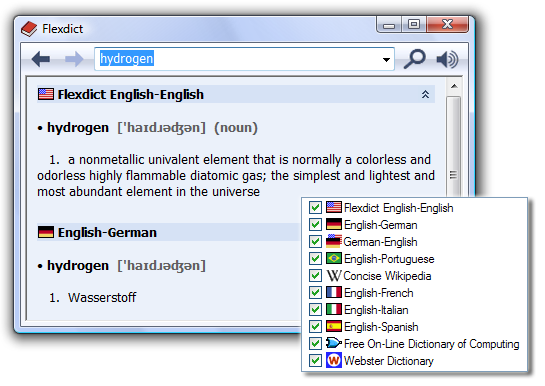Viewport: 545px width, 386px height.
Task: Uncheck Free On-Line Dictionary of Computing checkbox
Action: (315, 343)
